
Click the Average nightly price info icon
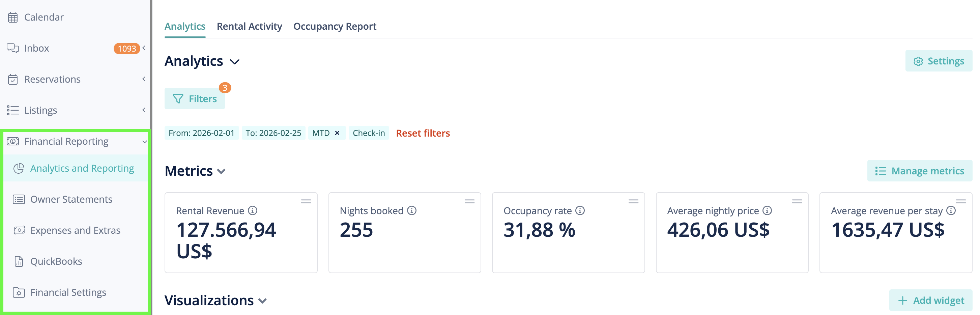[767, 210]
